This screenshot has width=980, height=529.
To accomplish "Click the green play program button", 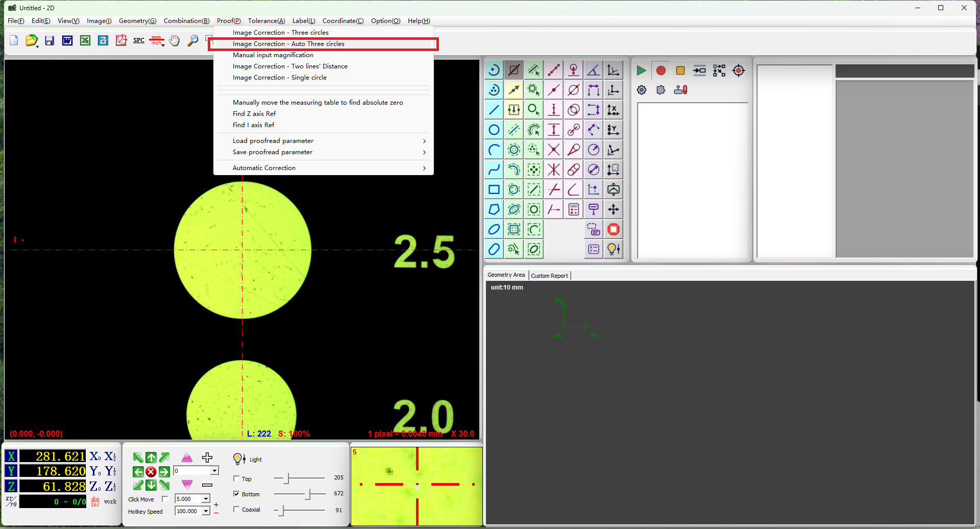I will click(641, 70).
